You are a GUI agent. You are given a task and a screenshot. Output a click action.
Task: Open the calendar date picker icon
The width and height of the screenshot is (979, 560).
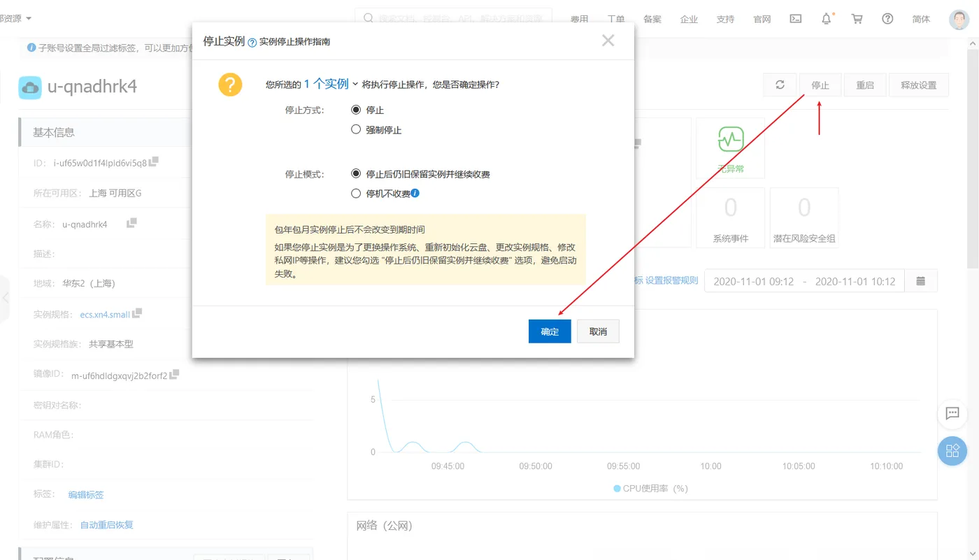(921, 281)
